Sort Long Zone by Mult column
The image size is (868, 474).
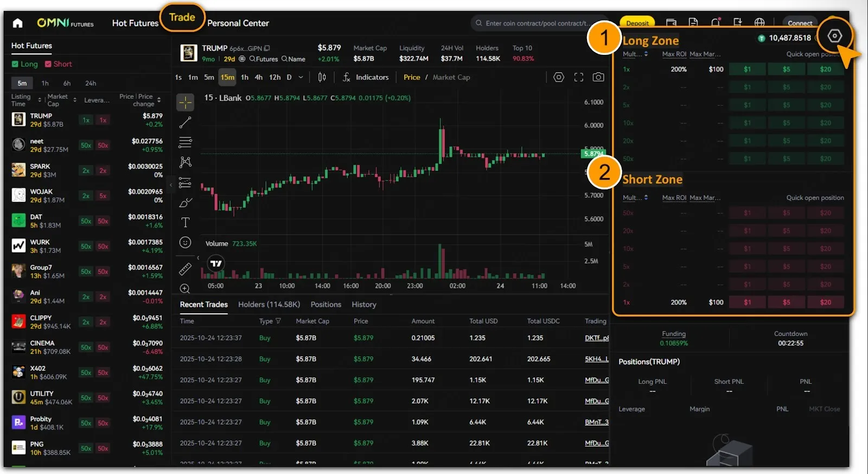pos(635,54)
